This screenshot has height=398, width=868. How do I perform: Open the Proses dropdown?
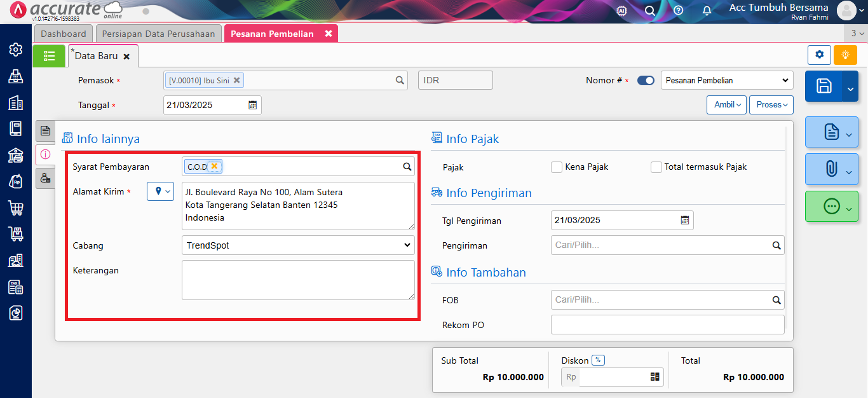(x=771, y=105)
